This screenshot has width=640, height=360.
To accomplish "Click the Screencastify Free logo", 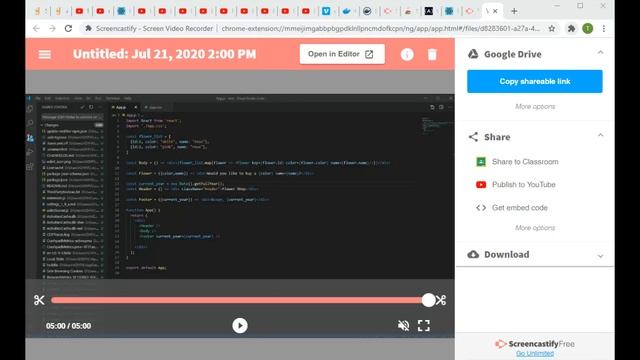I will tap(535, 344).
